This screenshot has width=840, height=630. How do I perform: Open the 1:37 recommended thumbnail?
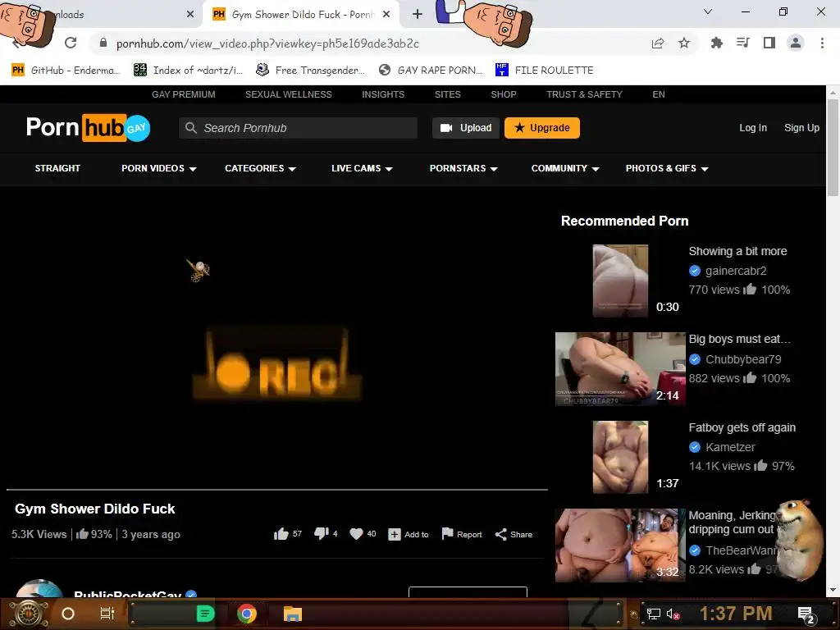620,458
